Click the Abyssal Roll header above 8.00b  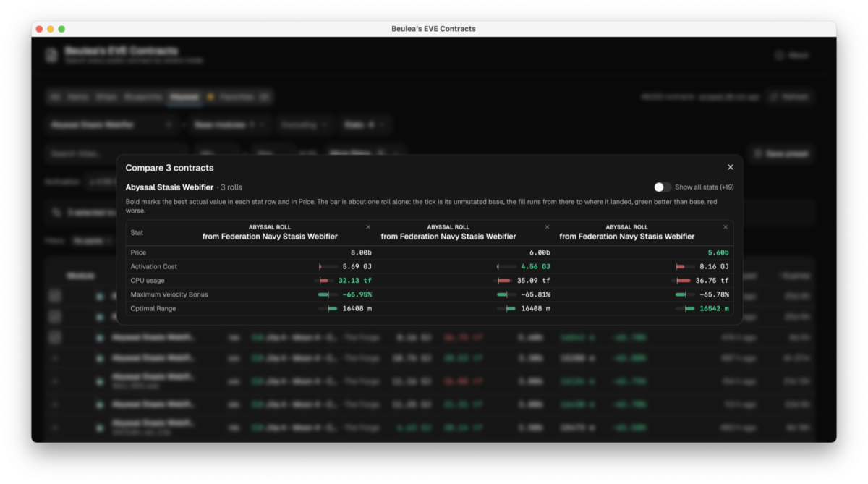(x=270, y=227)
